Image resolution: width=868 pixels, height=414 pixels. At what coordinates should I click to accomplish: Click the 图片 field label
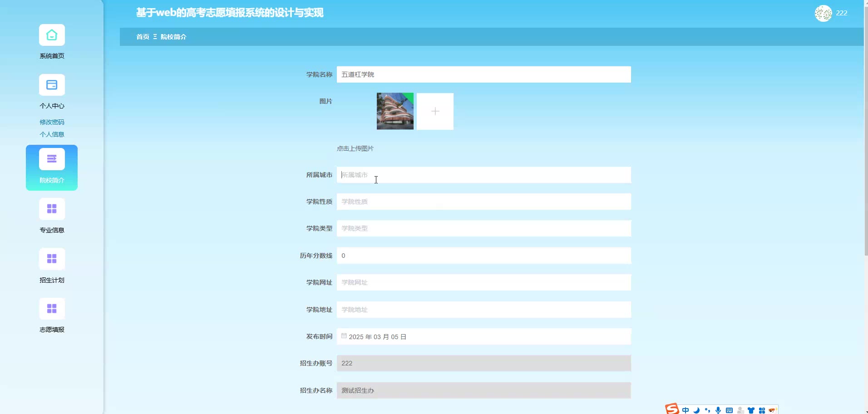tap(326, 101)
